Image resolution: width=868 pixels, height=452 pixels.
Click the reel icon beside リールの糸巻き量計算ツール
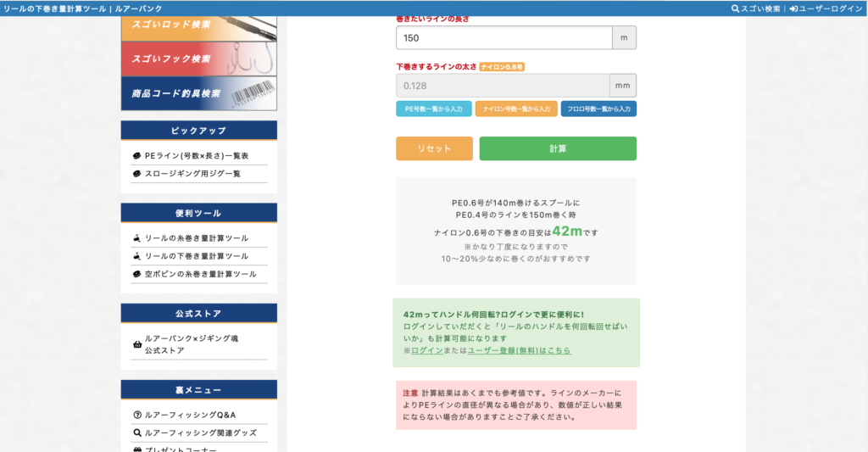pyautogui.click(x=136, y=238)
